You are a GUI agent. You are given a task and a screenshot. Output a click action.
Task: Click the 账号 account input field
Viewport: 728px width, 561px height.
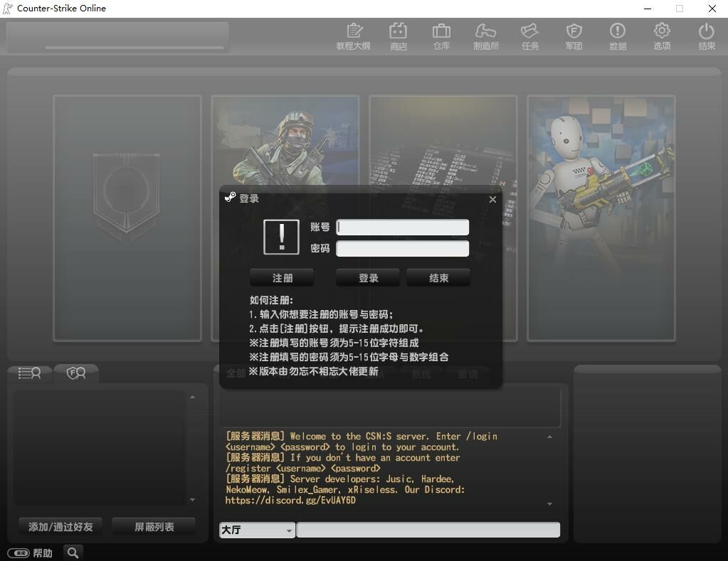(x=402, y=228)
